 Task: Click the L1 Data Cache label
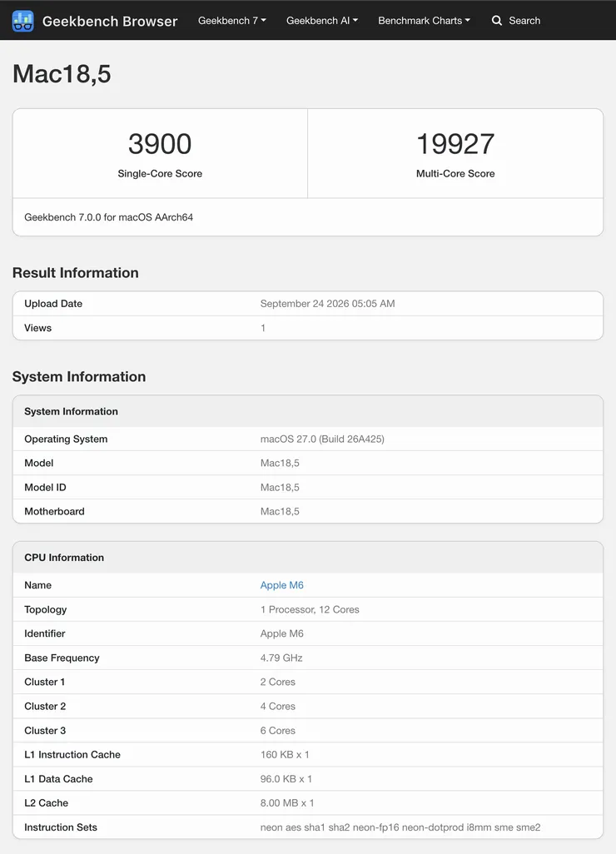pos(58,779)
